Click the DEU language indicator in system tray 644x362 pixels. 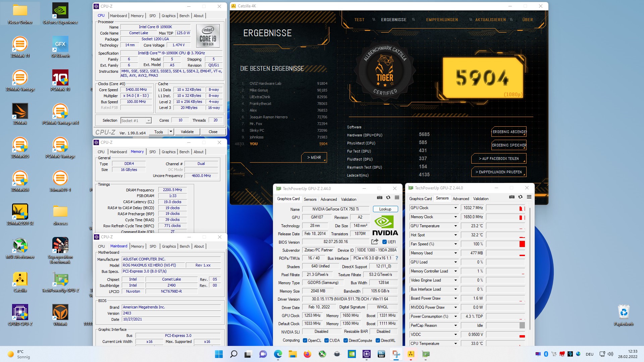(x=589, y=354)
